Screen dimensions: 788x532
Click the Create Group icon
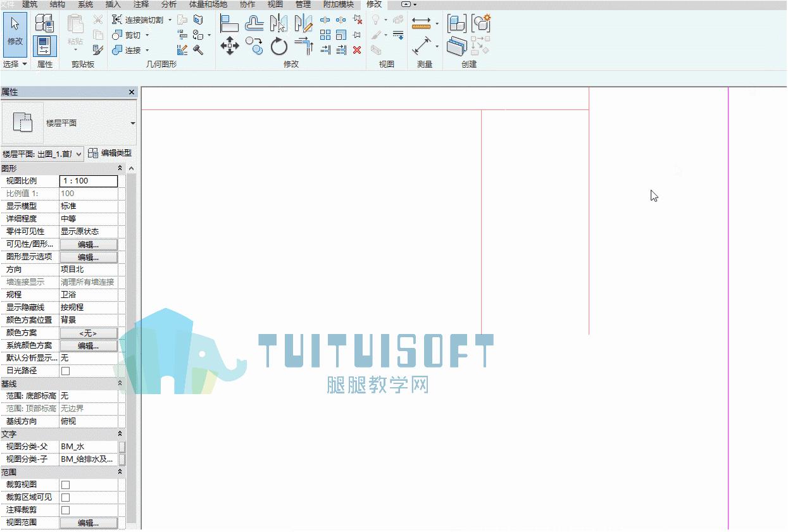click(x=481, y=23)
